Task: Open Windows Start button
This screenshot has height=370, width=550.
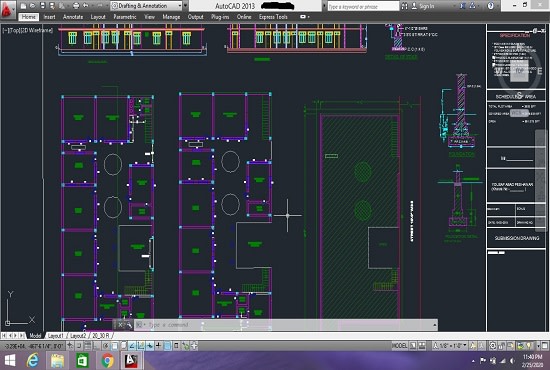Action: tap(10, 361)
